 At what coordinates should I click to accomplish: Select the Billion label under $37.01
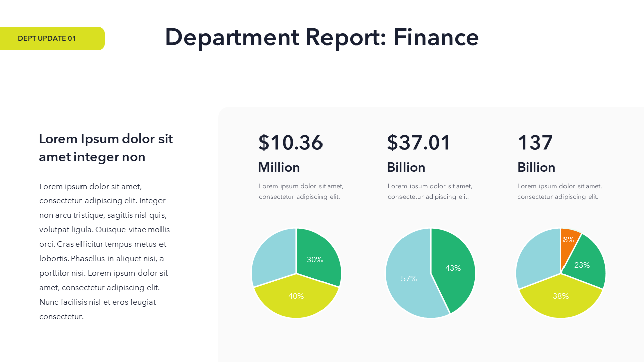[x=406, y=167]
